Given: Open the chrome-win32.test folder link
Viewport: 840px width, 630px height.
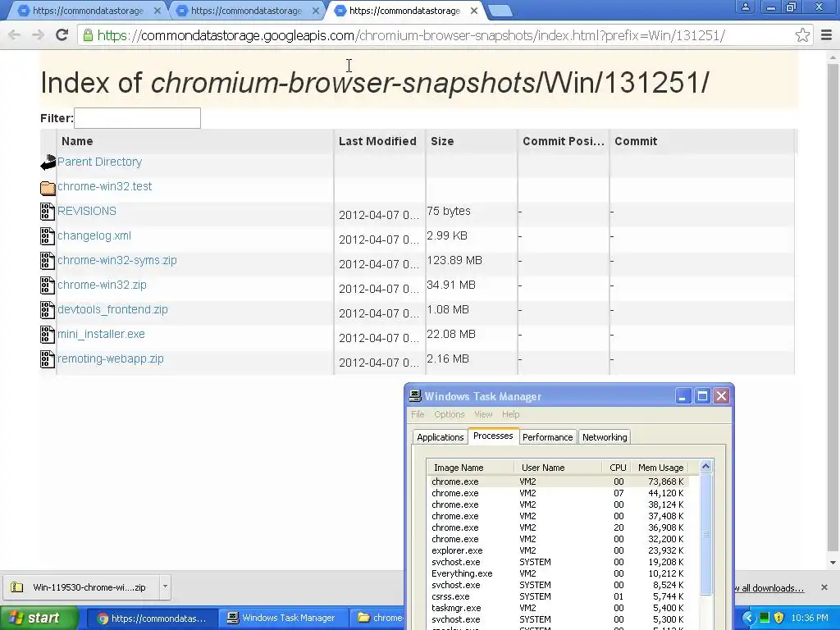Looking at the screenshot, I should 104,186.
